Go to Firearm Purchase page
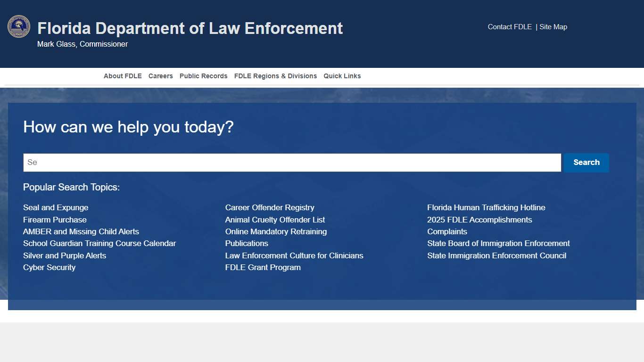 (55, 220)
